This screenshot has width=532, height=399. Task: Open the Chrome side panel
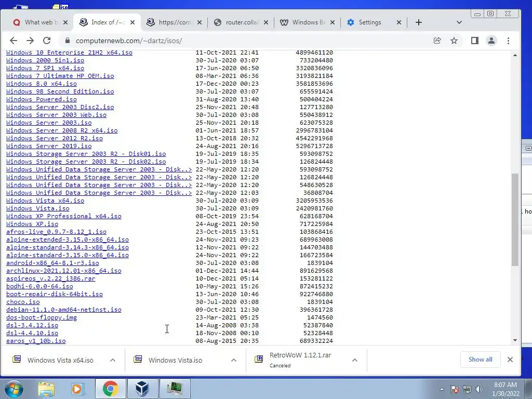click(x=475, y=41)
